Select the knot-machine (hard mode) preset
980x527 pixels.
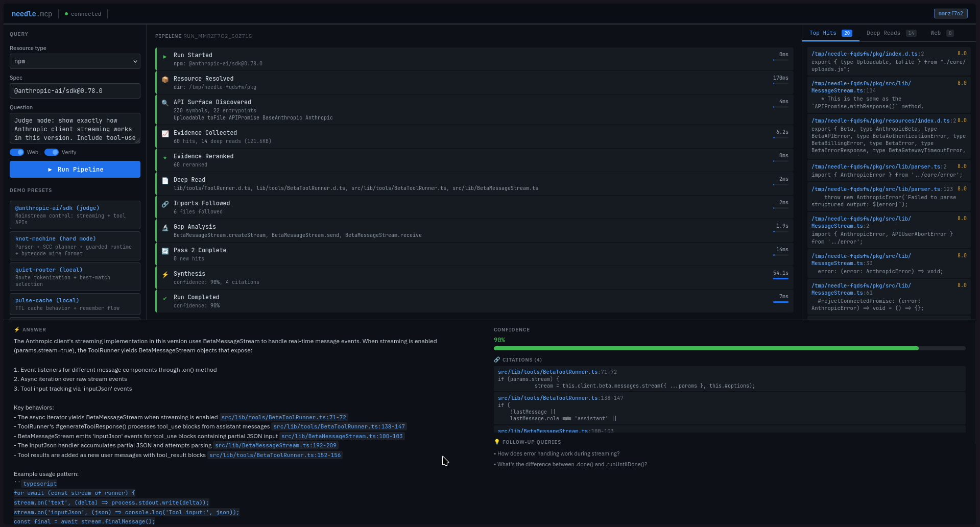pyautogui.click(x=75, y=246)
